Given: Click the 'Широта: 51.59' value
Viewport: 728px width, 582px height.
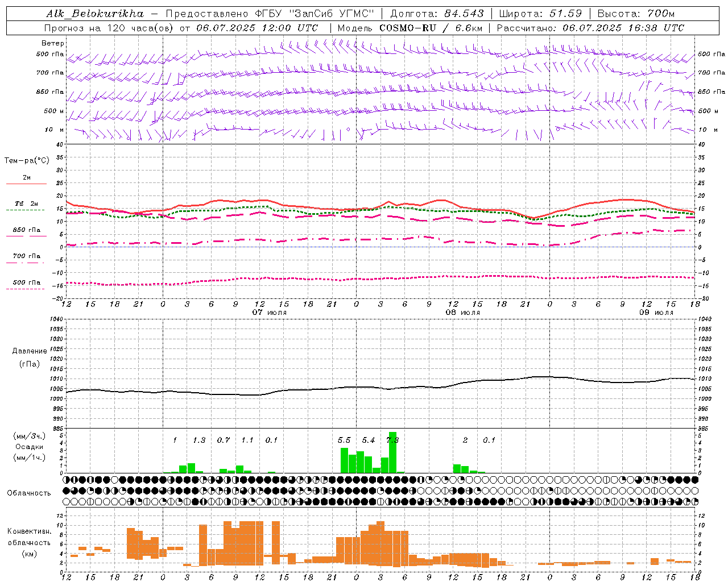Looking at the screenshot, I should pos(540,14).
